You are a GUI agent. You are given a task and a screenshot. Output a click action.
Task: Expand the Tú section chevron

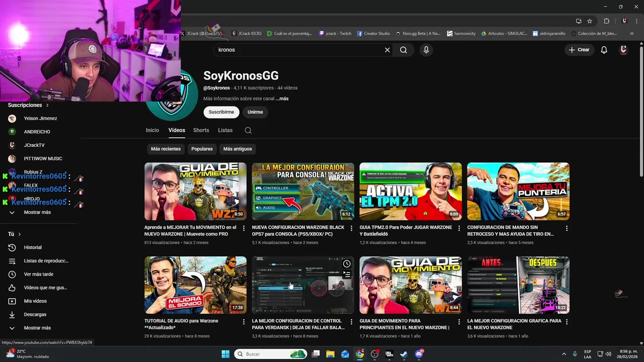pos(20,234)
